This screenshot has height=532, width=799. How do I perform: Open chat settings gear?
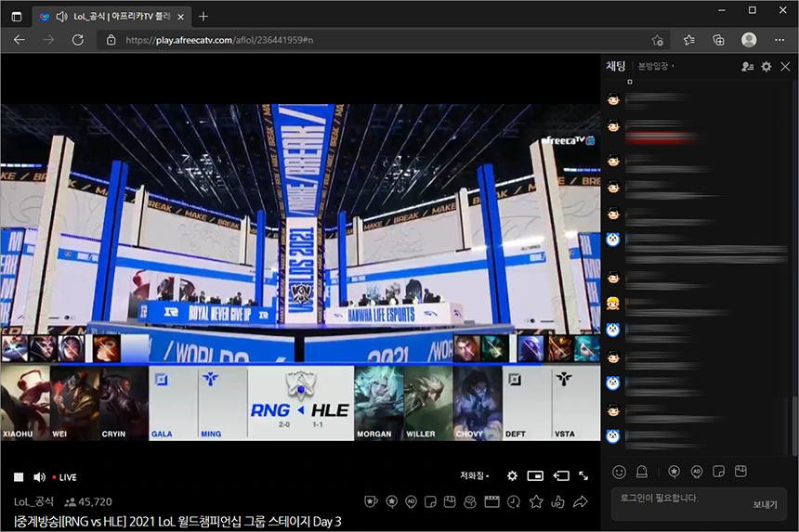pyautogui.click(x=766, y=67)
